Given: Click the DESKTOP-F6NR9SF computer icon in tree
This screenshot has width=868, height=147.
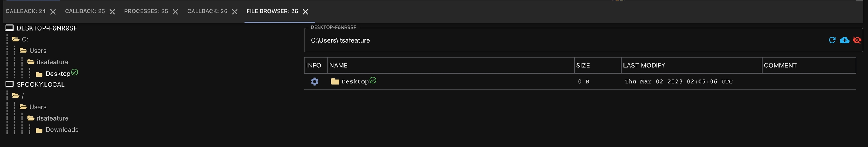Looking at the screenshot, I should 9,28.
